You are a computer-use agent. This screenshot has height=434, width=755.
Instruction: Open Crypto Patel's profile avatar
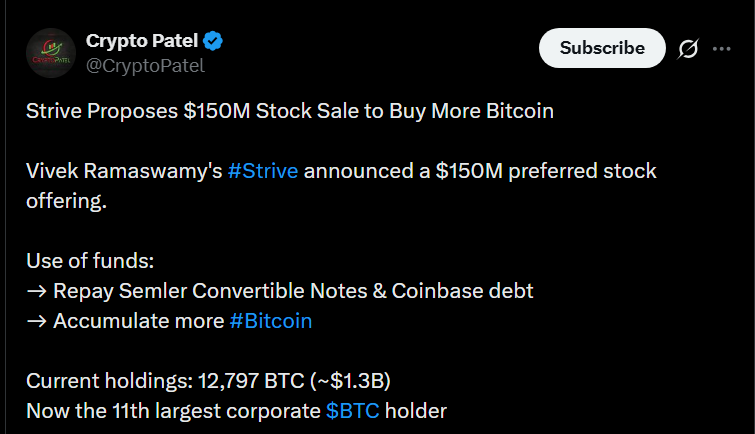pyautogui.click(x=51, y=55)
